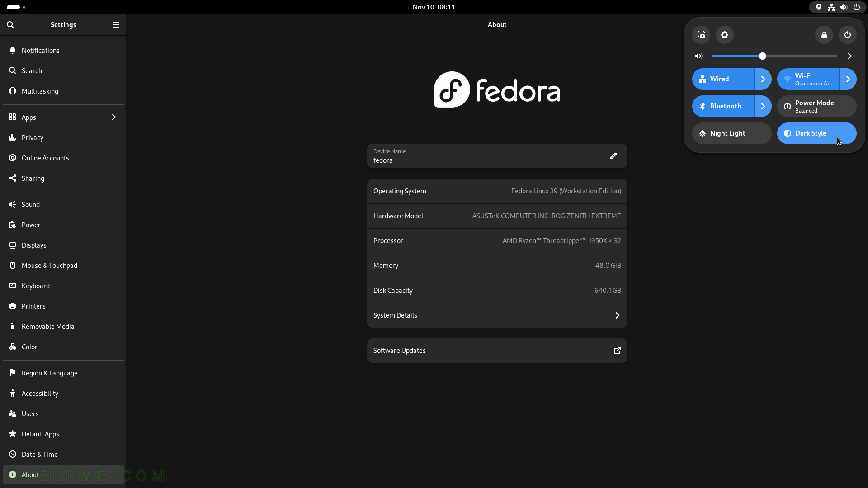Open Sharing settings
This screenshot has height=488, width=868.
point(63,178)
